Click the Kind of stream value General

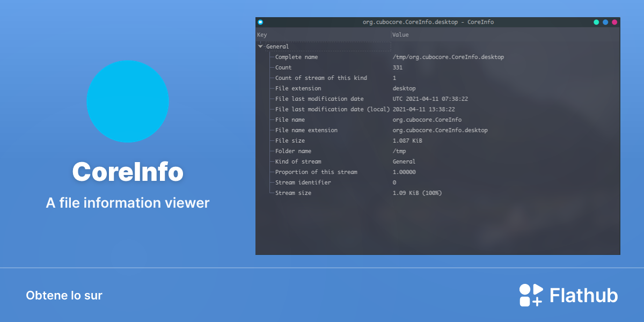(x=404, y=162)
